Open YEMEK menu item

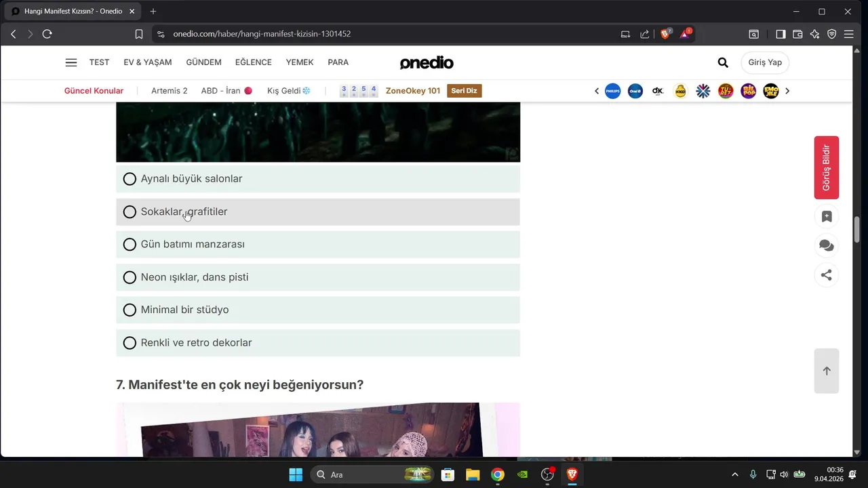300,62
